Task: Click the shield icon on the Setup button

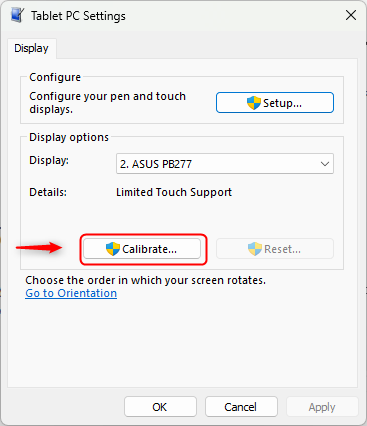Action: [x=254, y=103]
